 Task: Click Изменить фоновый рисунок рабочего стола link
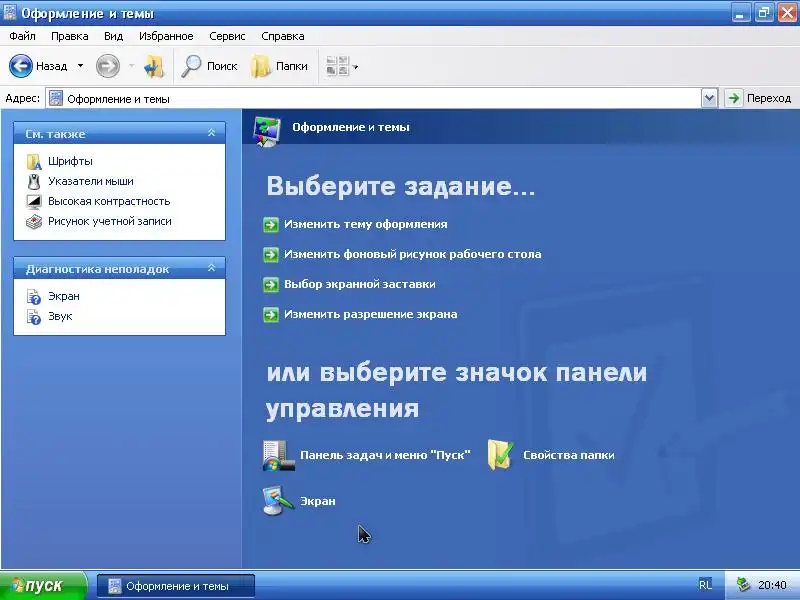412,255
